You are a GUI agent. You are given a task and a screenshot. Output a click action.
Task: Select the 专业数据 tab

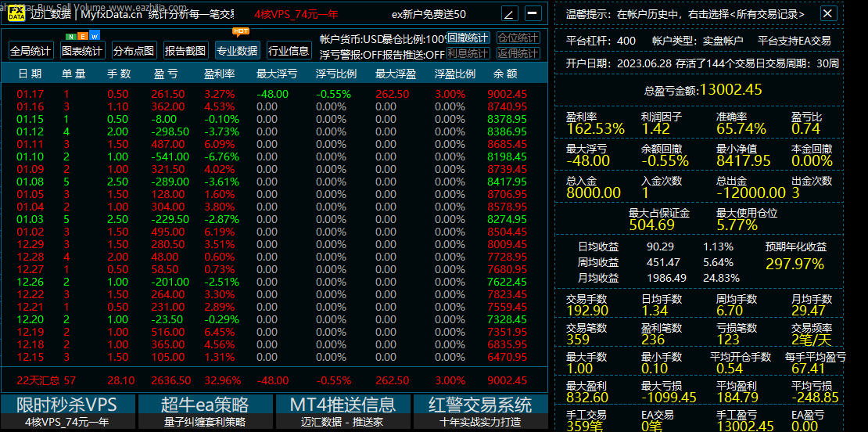click(x=237, y=51)
